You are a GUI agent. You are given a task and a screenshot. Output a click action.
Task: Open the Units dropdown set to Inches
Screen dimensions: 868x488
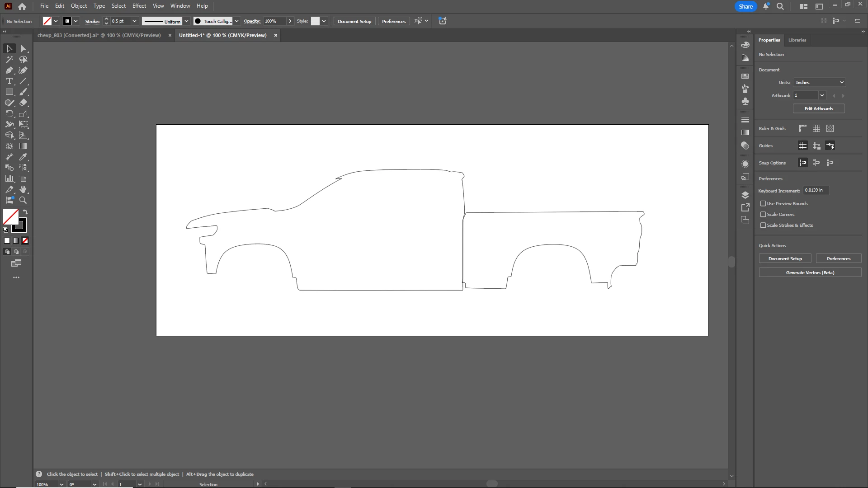[x=819, y=83]
